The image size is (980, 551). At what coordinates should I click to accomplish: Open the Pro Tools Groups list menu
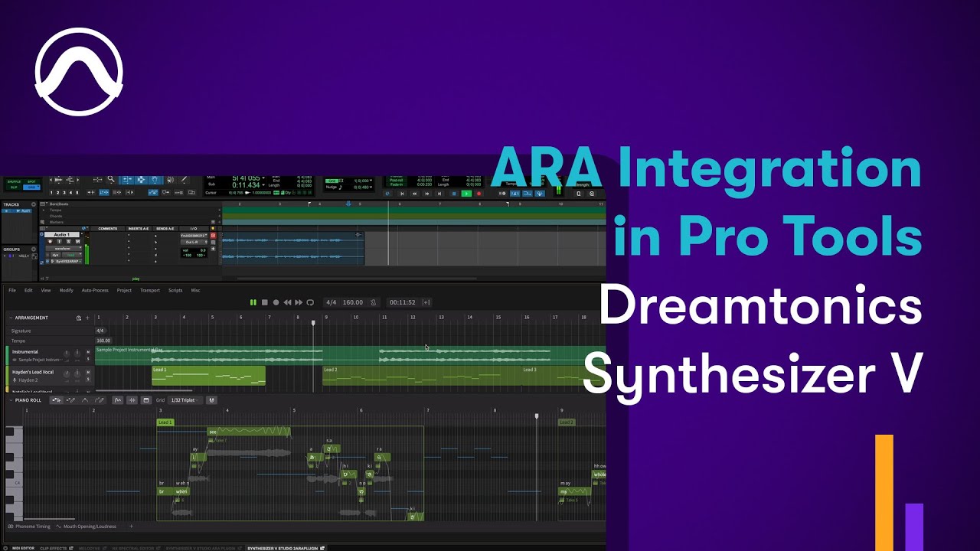[x=33, y=249]
